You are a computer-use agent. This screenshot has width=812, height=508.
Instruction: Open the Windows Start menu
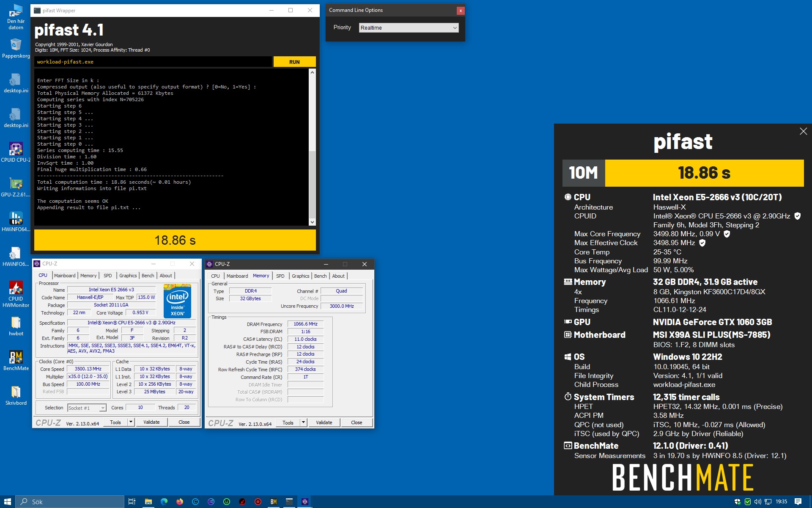[x=8, y=502]
